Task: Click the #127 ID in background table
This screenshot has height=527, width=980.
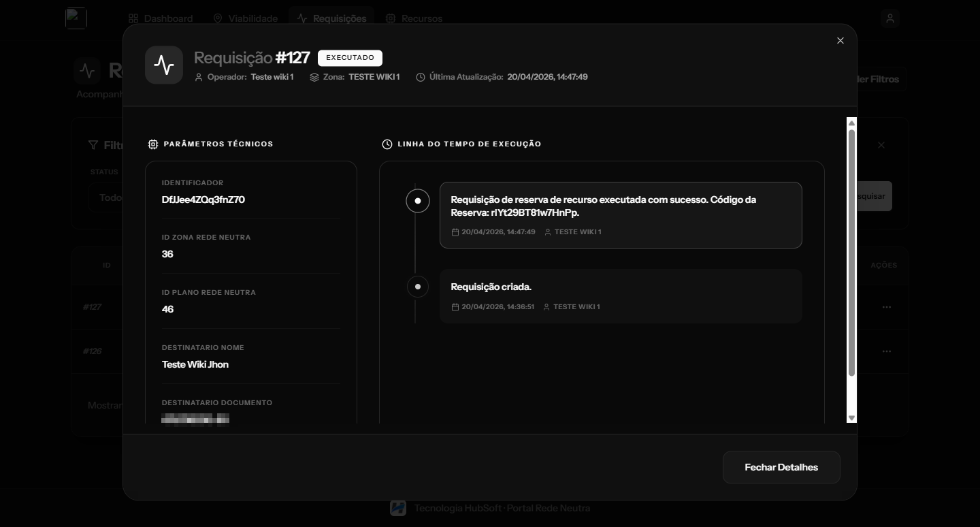Action: tap(92, 307)
